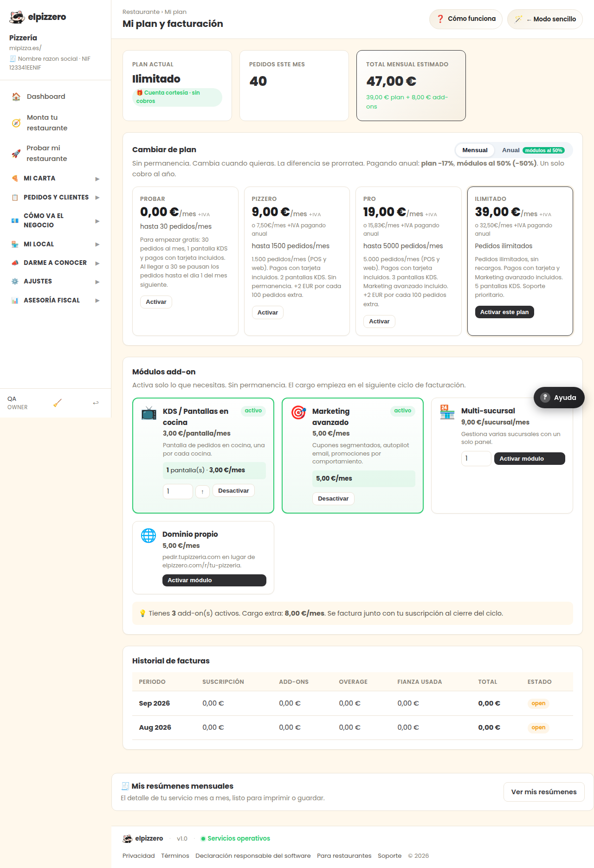
Task: Expand the PEDIDOS Y CLIENTES section
Action: (56, 198)
